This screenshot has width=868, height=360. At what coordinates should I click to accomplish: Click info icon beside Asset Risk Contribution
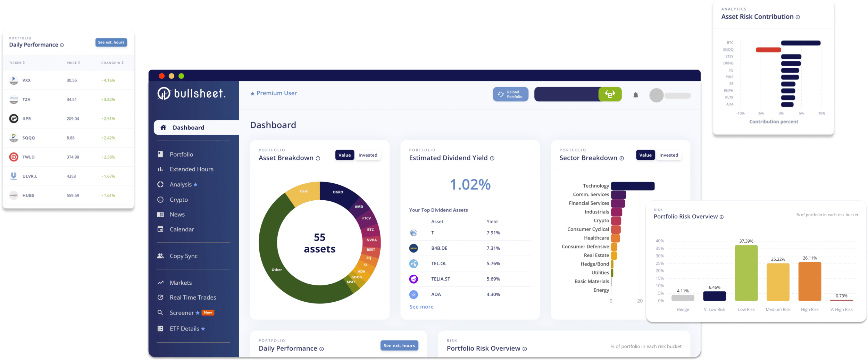(798, 17)
